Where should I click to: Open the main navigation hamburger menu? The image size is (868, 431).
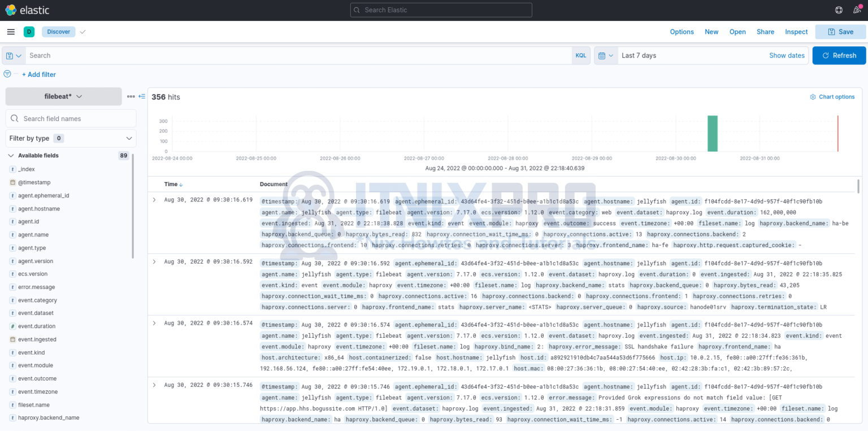(11, 31)
